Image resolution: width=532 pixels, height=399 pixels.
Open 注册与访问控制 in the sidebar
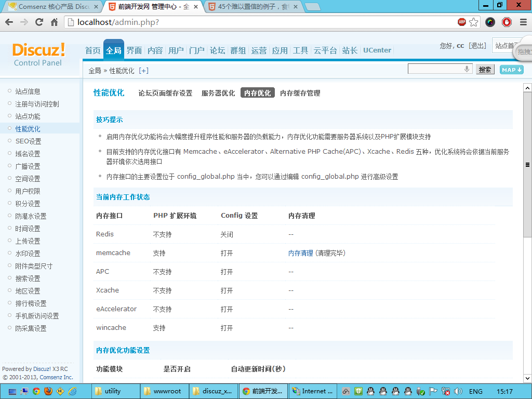point(37,104)
